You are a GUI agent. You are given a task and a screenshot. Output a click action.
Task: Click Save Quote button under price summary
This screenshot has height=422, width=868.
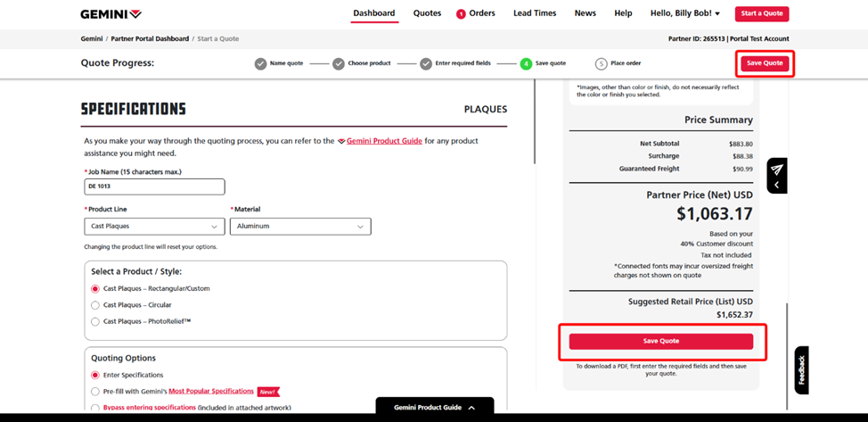(x=660, y=342)
